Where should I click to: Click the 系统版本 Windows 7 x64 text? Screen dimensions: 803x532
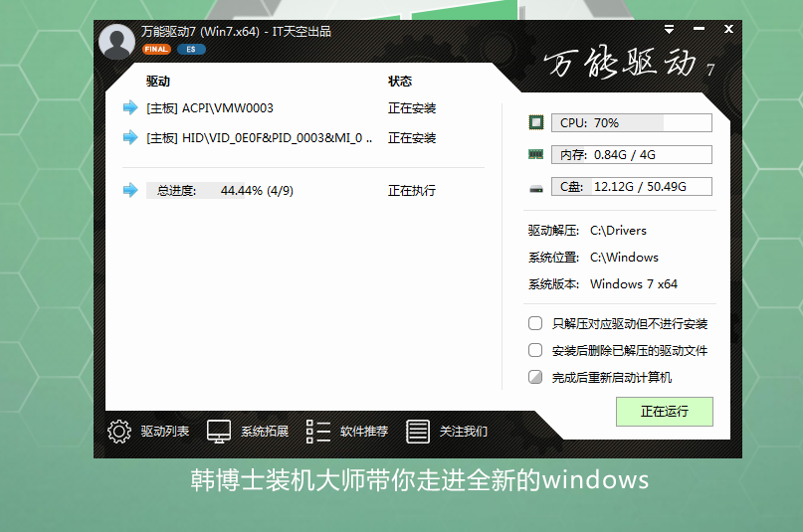pyautogui.click(x=603, y=283)
